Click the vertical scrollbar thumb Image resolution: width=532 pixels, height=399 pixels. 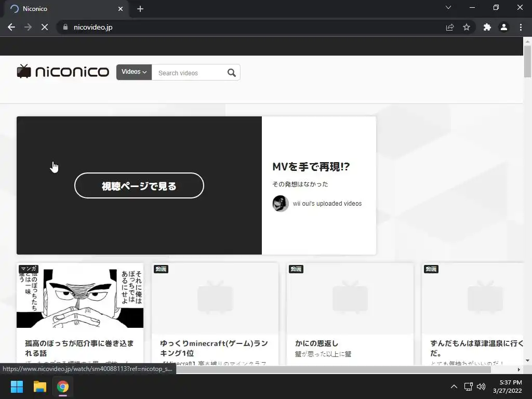(x=527, y=61)
